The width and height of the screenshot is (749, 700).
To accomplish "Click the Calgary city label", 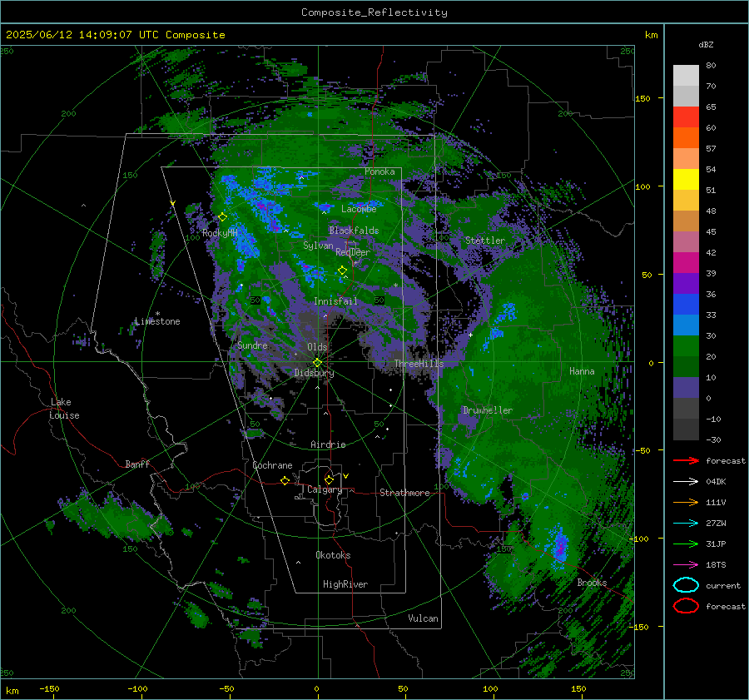I will pyautogui.click(x=325, y=489).
